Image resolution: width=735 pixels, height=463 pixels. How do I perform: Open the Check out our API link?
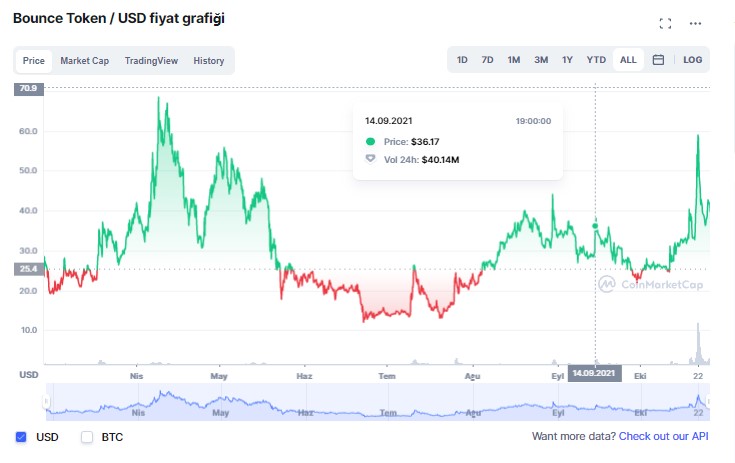pyautogui.click(x=663, y=436)
